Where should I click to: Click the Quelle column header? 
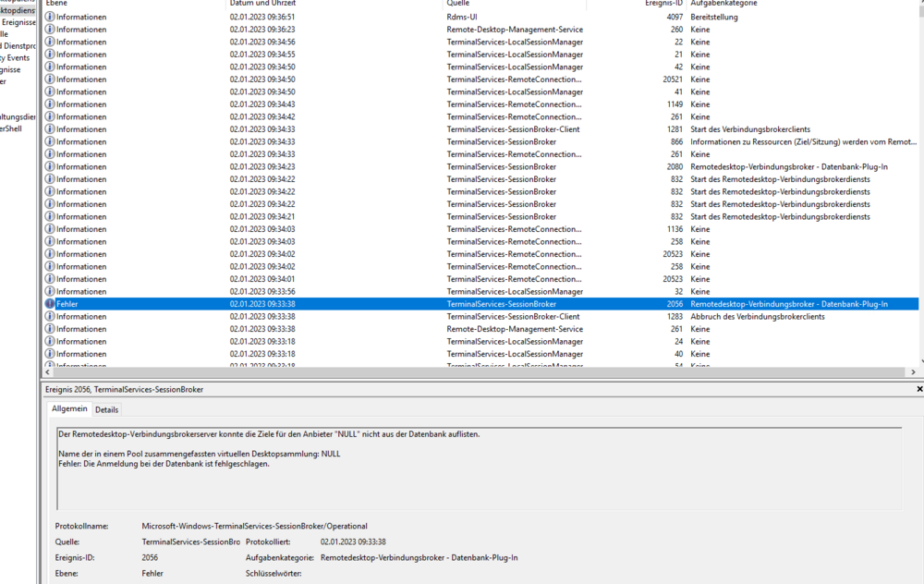coord(460,4)
